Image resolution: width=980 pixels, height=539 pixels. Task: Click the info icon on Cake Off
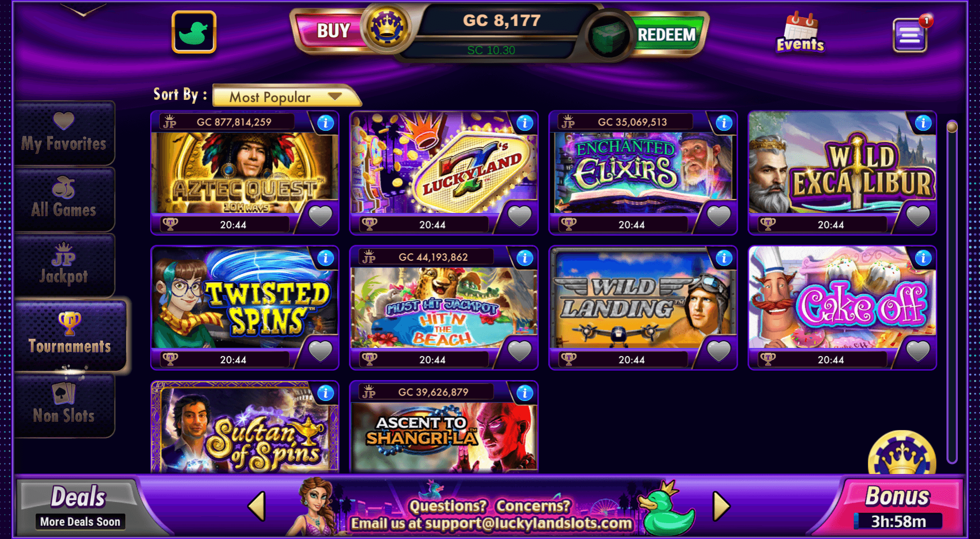tap(923, 258)
